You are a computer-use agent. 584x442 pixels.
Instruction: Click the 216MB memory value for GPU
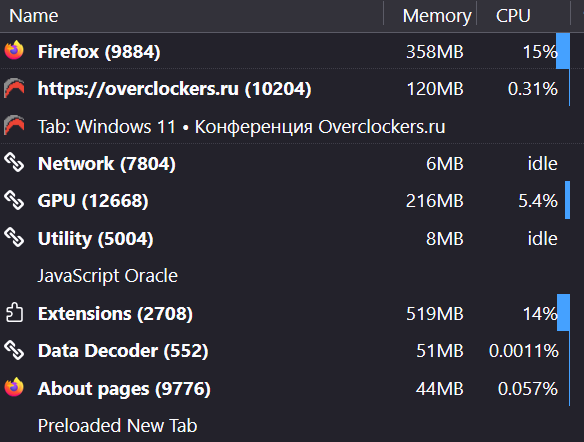pyautogui.click(x=435, y=201)
